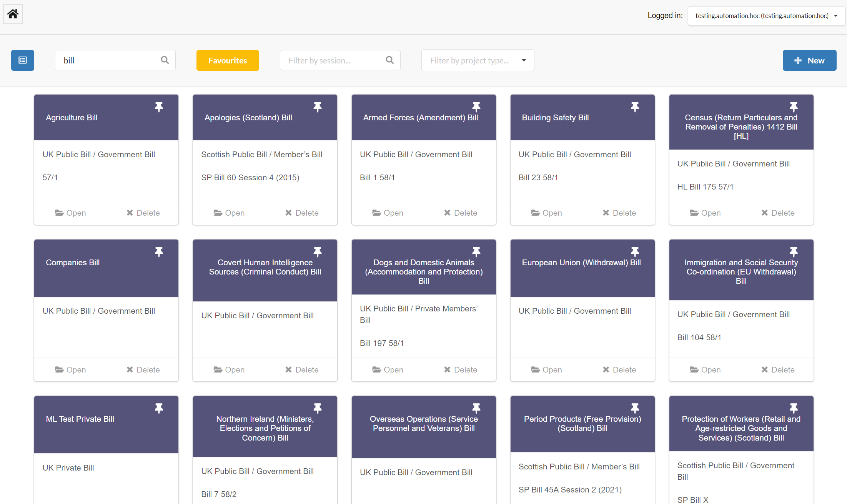This screenshot has width=847, height=504.
Task: Pin the Covert Human Intelligence Sources Bill
Action: coord(318,252)
